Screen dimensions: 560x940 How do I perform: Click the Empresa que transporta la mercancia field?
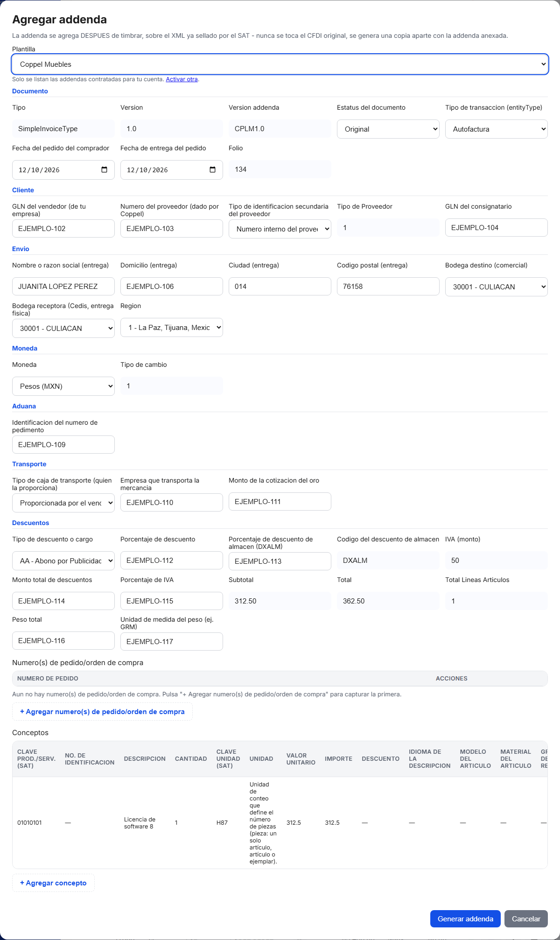point(172,503)
